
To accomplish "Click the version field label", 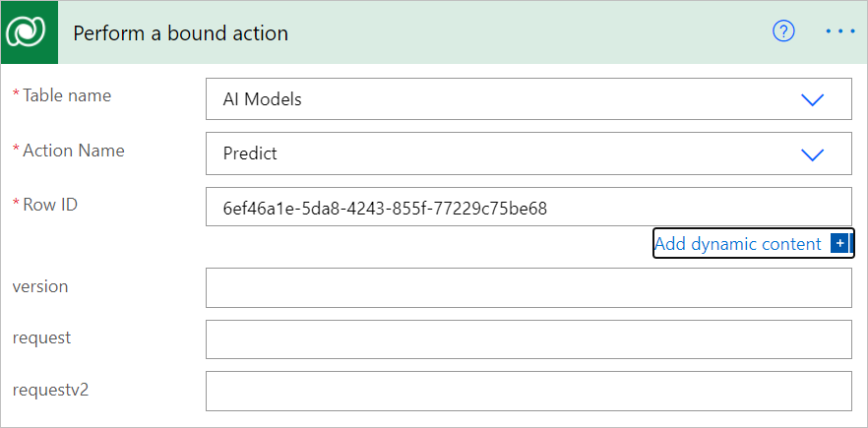I will point(40,287).
